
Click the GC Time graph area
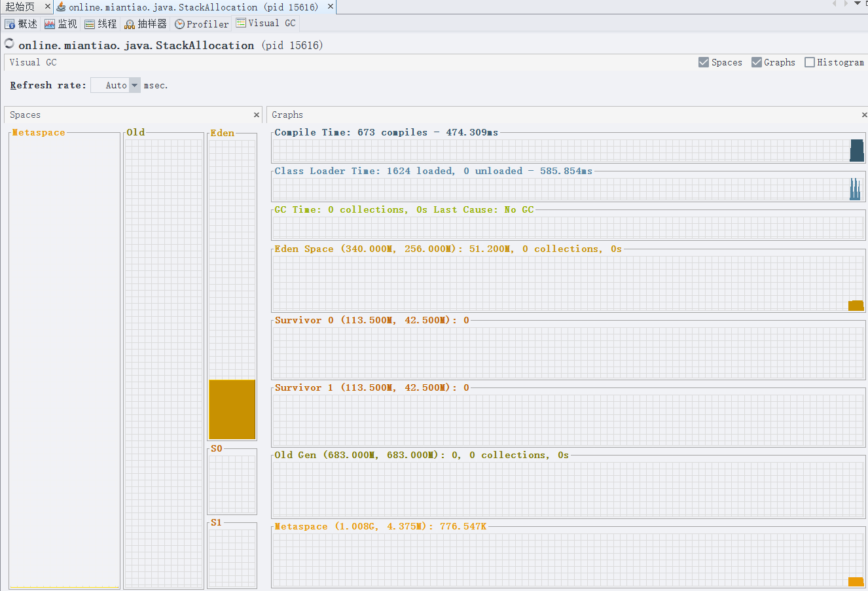coord(568,228)
